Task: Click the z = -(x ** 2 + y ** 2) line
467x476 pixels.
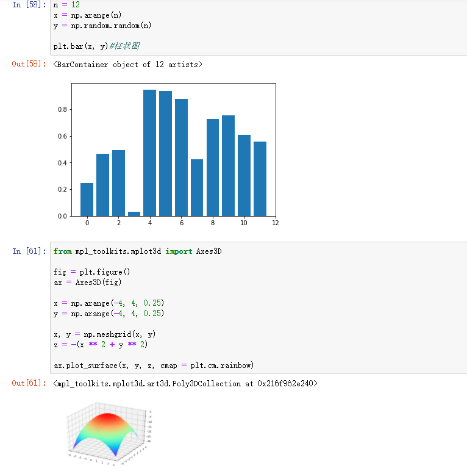Action: pyautogui.click(x=101, y=345)
